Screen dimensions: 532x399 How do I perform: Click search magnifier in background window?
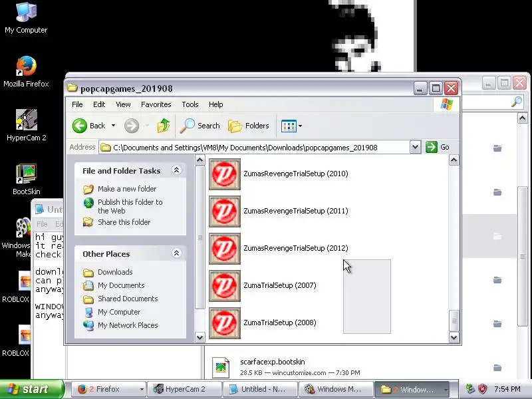(517, 102)
